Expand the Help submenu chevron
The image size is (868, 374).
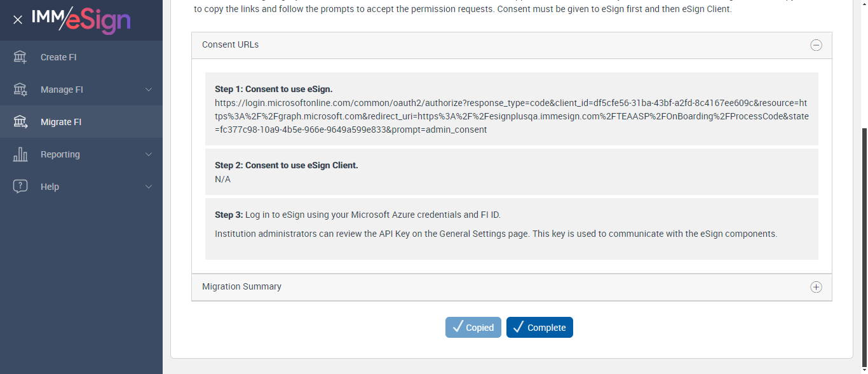click(149, 187)
